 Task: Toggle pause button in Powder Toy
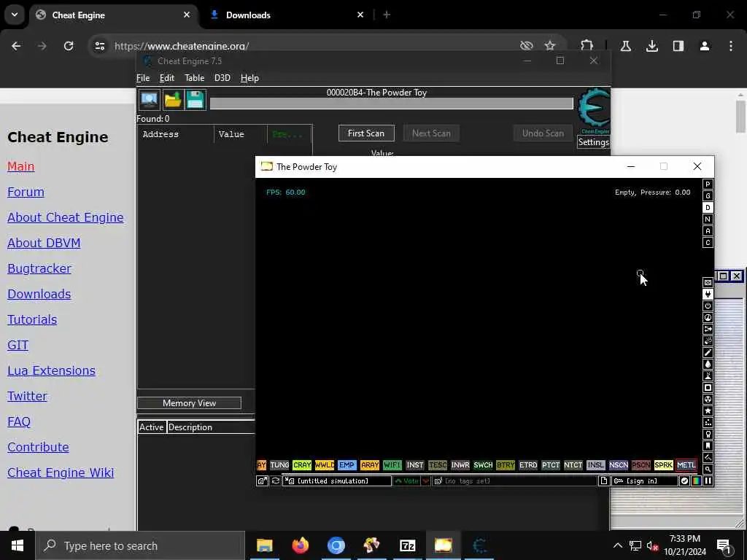tap(708, 481)
